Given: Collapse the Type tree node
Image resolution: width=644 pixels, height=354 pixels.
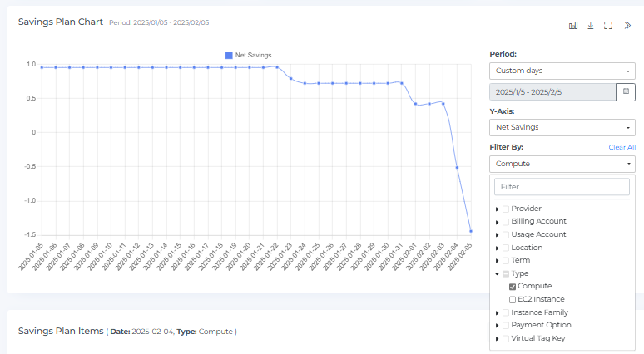Looking at the screenshot, I should 498,273.
